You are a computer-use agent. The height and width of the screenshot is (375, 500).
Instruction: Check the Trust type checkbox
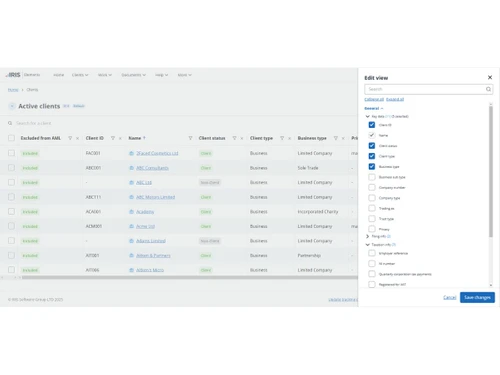(x=372, y=219)
